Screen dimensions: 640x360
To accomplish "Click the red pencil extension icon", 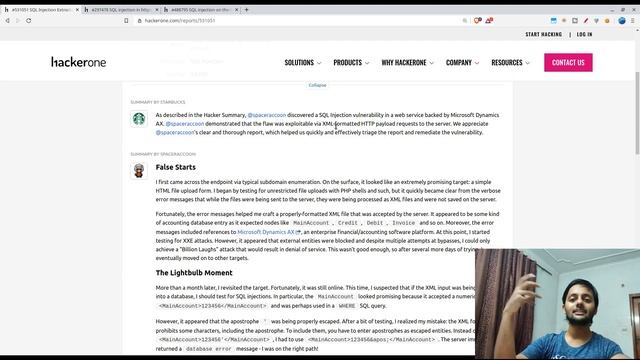I will click(586, 20).
